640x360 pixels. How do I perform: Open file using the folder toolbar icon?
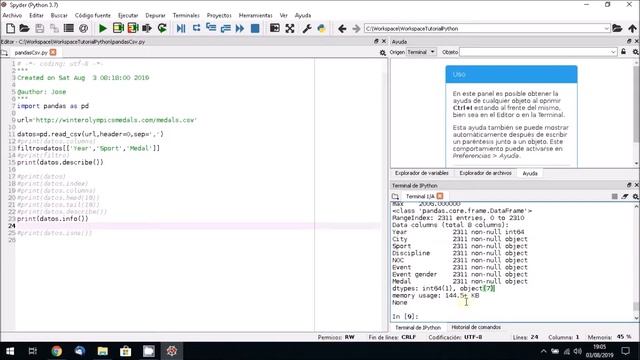24,28
